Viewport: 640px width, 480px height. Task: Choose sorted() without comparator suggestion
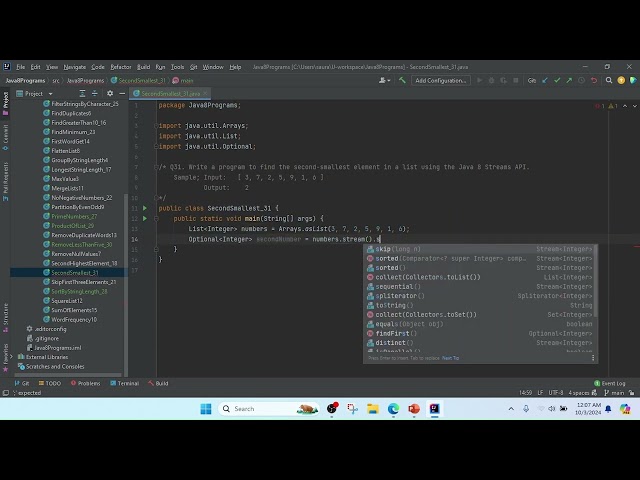coord(480,268)
